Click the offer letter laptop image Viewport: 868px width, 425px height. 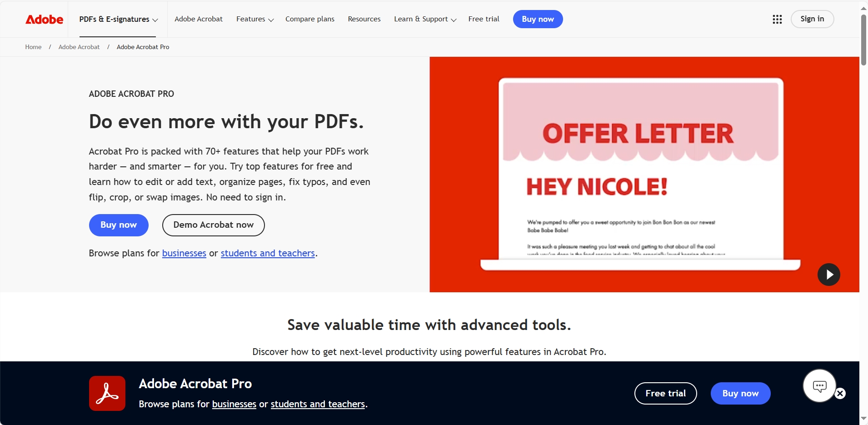click(x=640, y=174)
